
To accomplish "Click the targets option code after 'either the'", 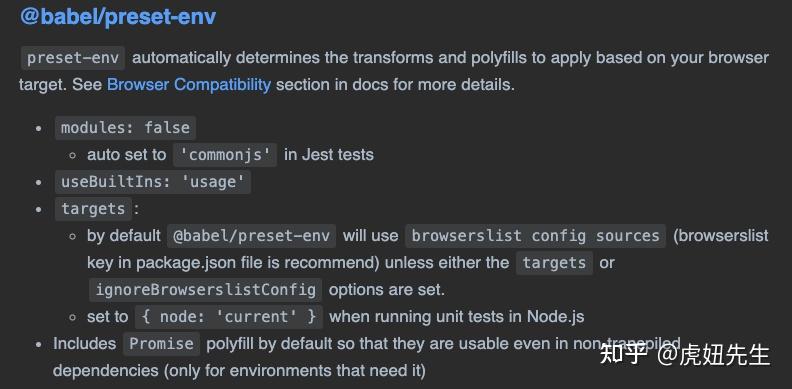I will click(554, 263).
